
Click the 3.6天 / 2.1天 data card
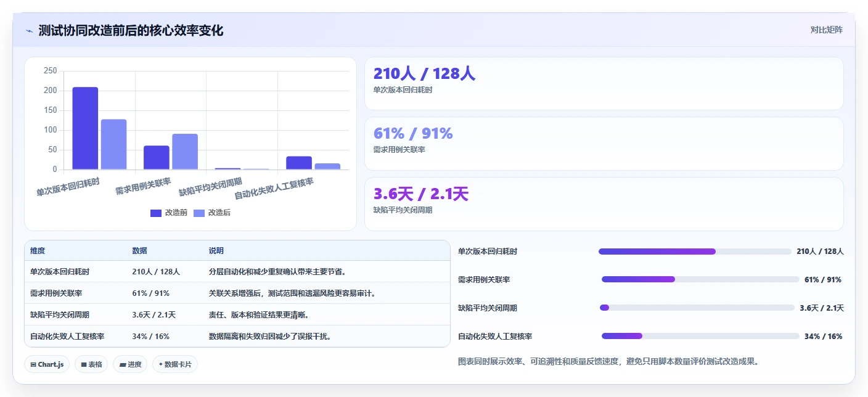click(604, 204)
